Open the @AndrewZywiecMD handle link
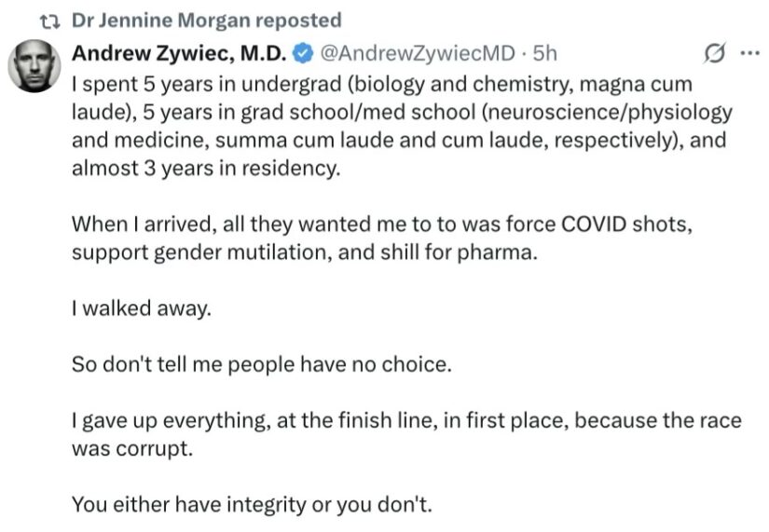This screenshot has width=769, height=532. [418, 53]
